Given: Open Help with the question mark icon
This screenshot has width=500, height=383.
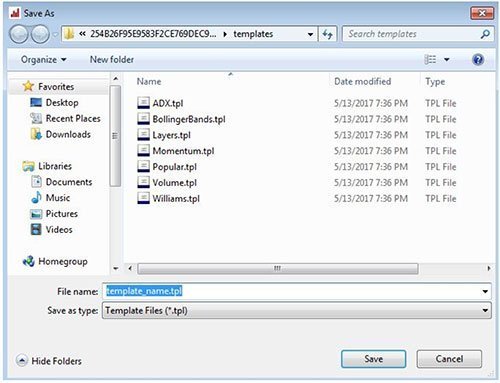Looking at the screenshot, I should 478,60.
